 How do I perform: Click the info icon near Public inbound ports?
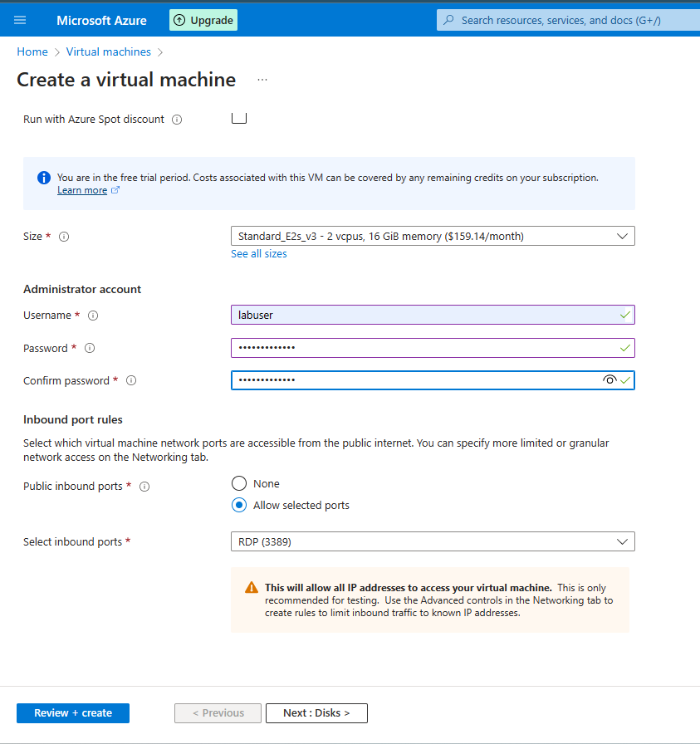144,486
